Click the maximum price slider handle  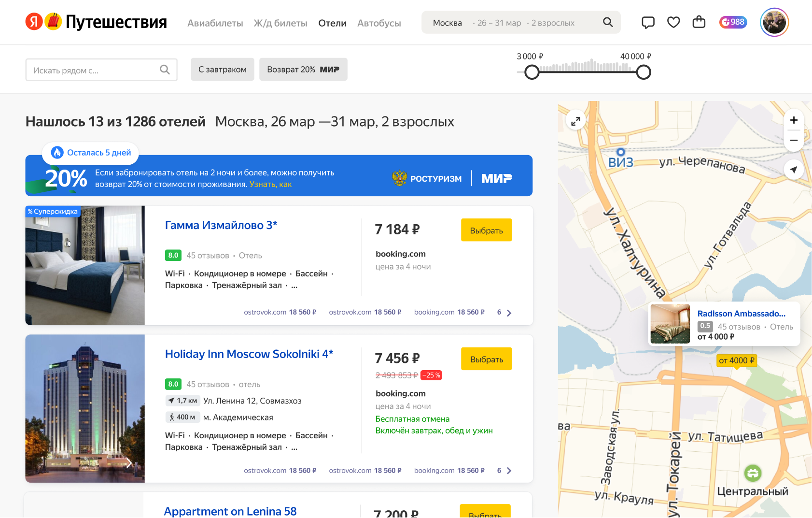pos(644,72)
